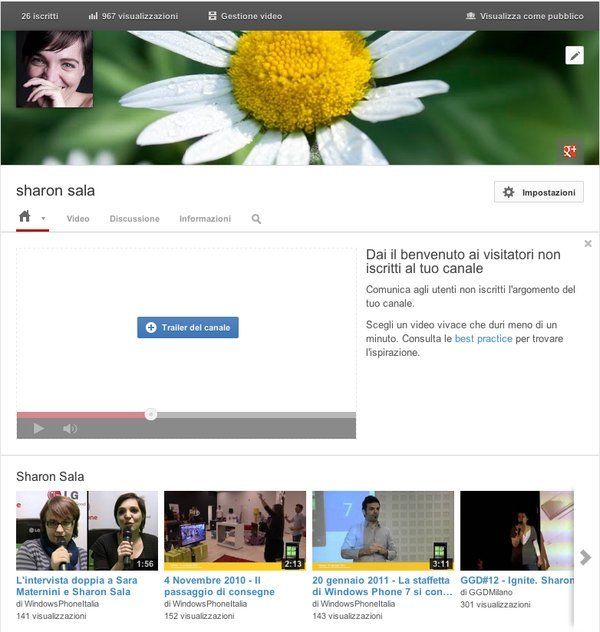The height and width of the screenshot is (632, 600).
Task: Search the channel with magnifier icon
Action: (x=256, y=219)
